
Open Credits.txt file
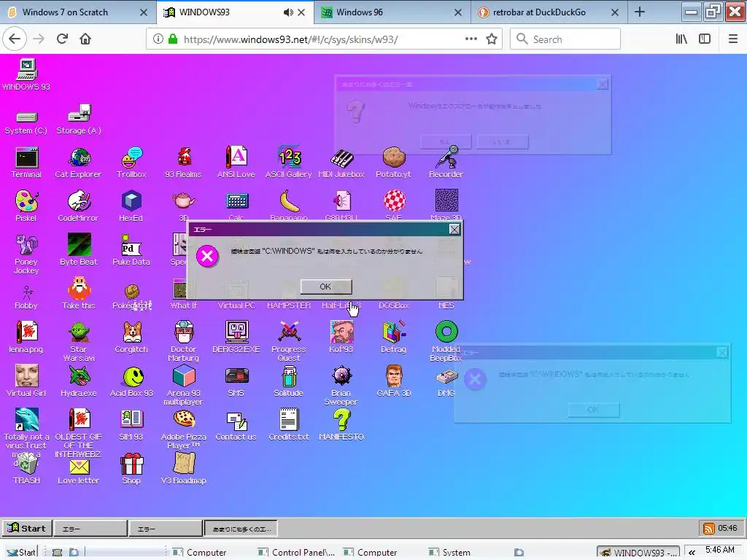click(x=289, y=424)
